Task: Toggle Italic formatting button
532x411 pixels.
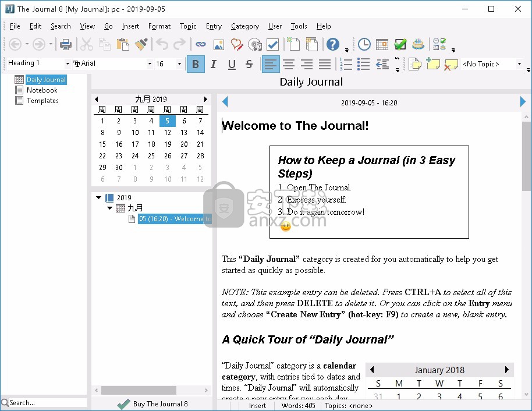Action: click(214, 64)
